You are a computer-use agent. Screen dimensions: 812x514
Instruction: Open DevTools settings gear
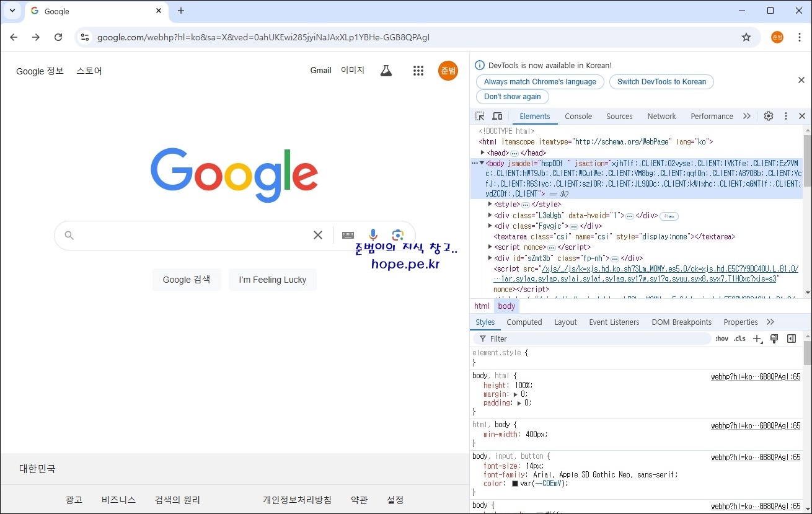(769, 116)
